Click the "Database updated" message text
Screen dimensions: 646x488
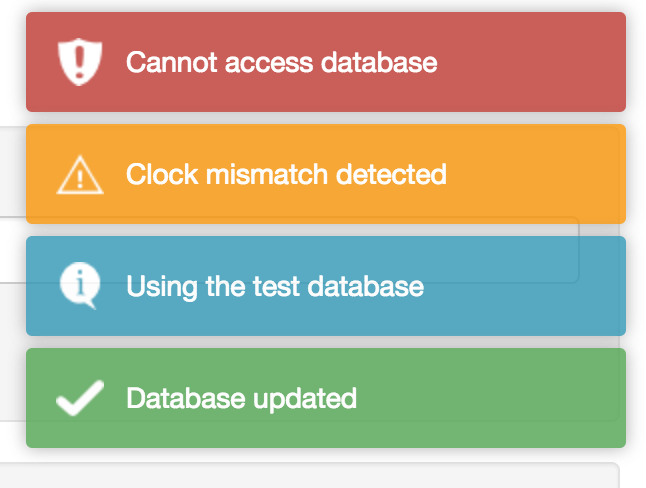tap(241, 398)
